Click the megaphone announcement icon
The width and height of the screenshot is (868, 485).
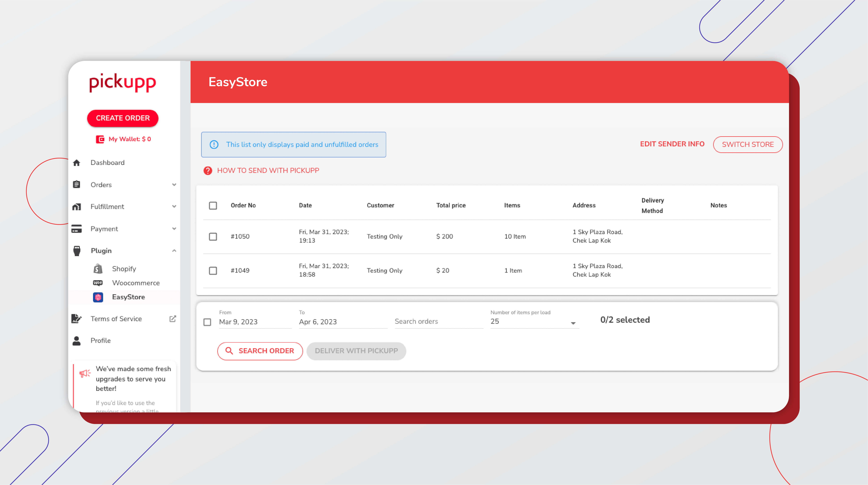pos(85,373)
